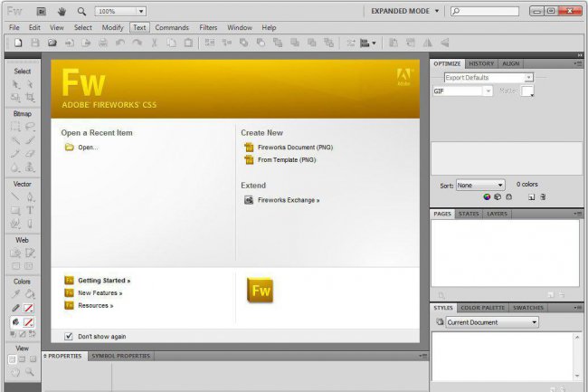This screenshot has height=392, width=588.
Task: Switch to Standard Screen view mode
Action: click(x=12, y=359)
